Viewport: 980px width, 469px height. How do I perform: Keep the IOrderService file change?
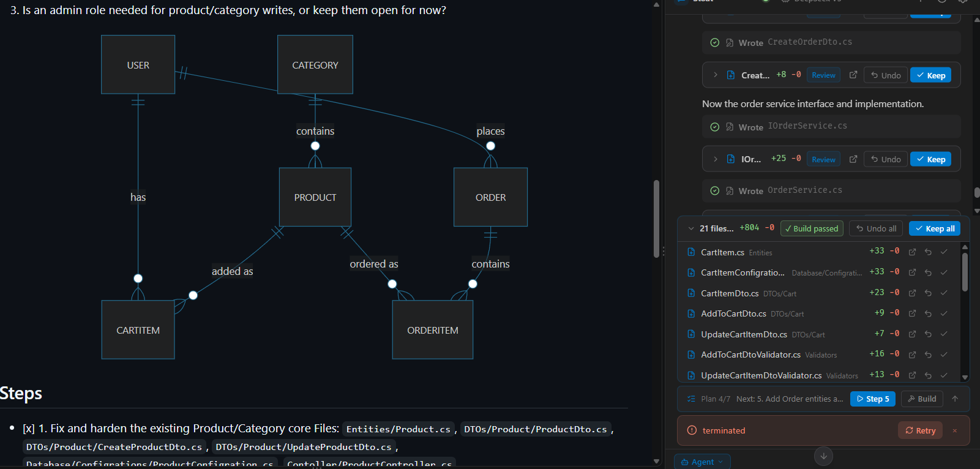point(930,159)
